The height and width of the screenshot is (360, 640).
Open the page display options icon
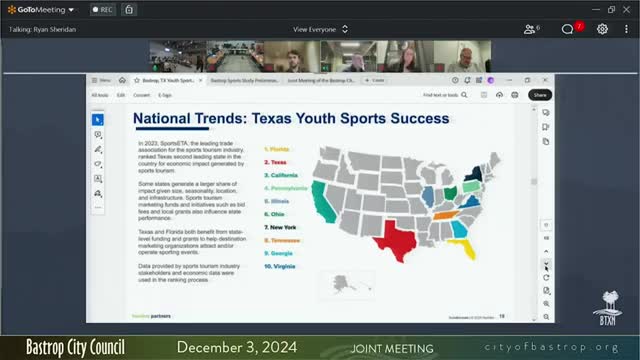[x=546, y=291]
